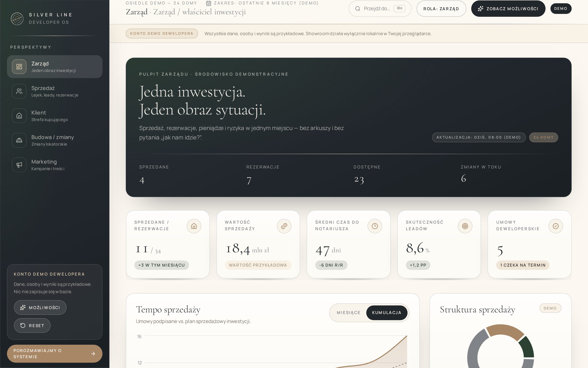This screenshot has height=368, width=588.
Task: Click the ⌘K shortcut hint
Action: pyautogui.click(x=399, y=9)
